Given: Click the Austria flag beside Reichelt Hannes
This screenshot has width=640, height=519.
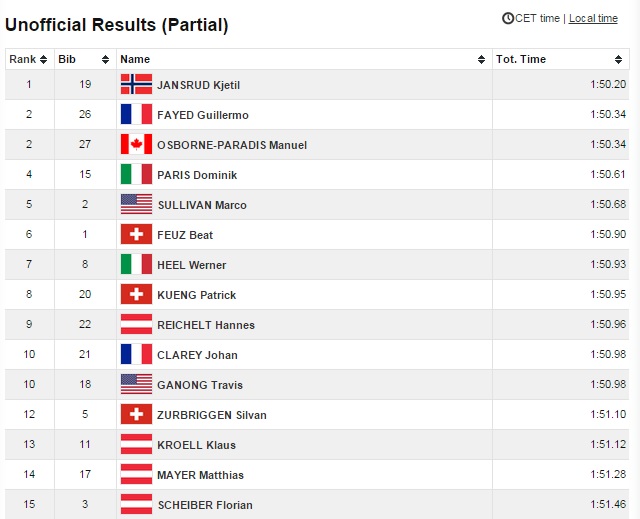Looking at the screenshot, I should tap(136, 324).
